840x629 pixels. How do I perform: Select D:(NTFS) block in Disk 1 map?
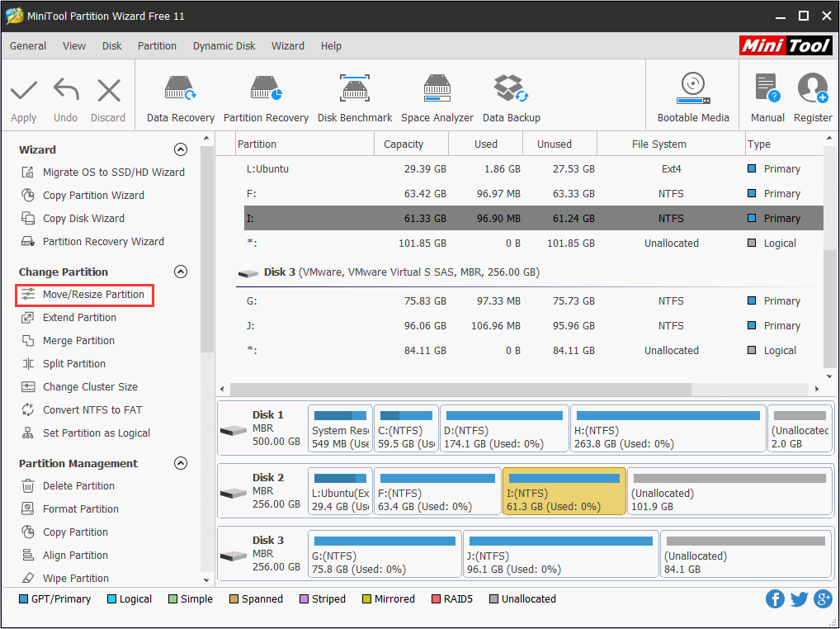504,429
